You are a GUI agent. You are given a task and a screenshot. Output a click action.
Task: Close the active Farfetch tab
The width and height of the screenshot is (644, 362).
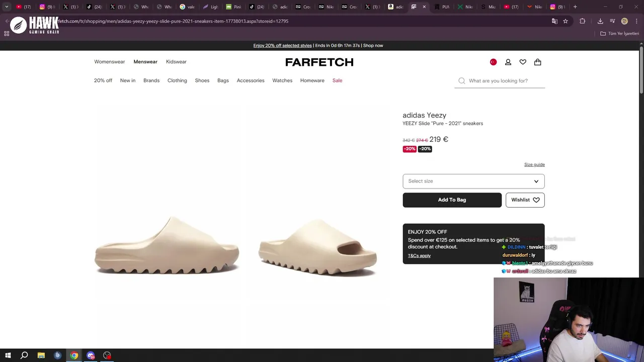point(424,7)
